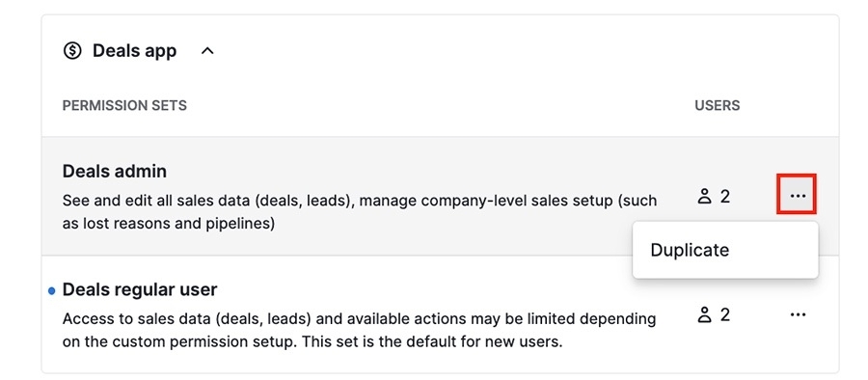Click the blue default-set dot indicator

tap(51, 291)
